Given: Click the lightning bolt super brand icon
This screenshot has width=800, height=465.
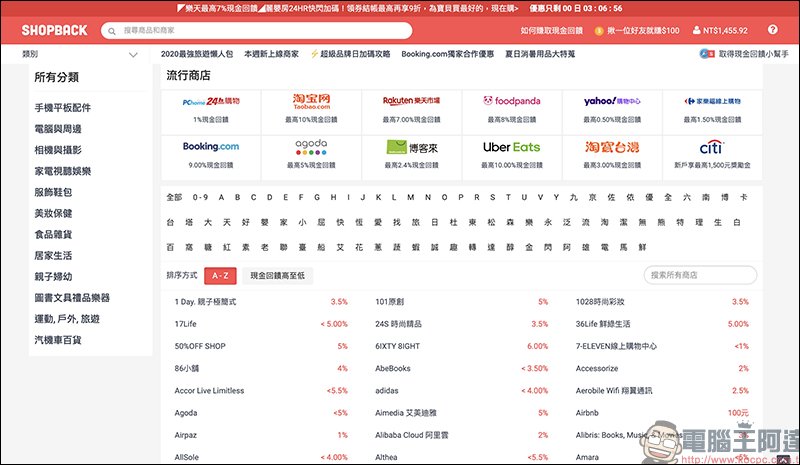Looking at the screenshot, I should 314,54.
